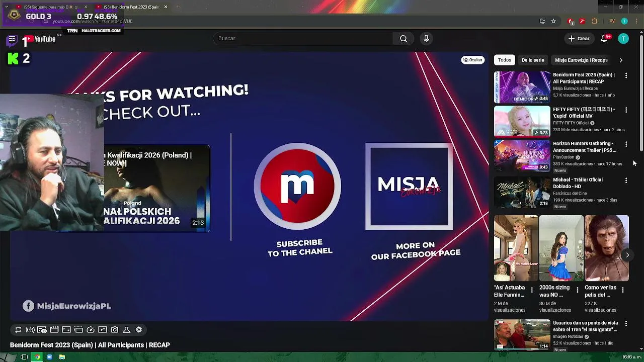Open options for Tren El Insurgente video

(626, 324)
